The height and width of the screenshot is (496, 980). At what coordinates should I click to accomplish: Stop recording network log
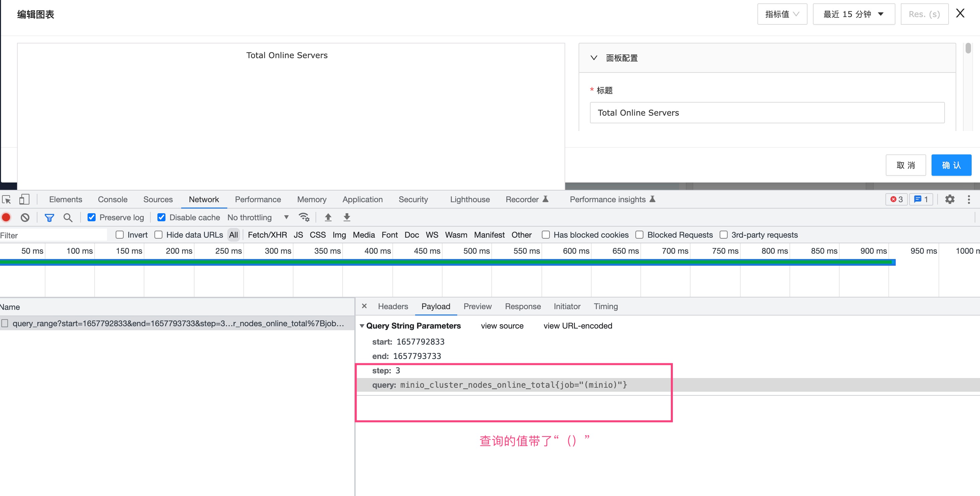pos(6,217)
